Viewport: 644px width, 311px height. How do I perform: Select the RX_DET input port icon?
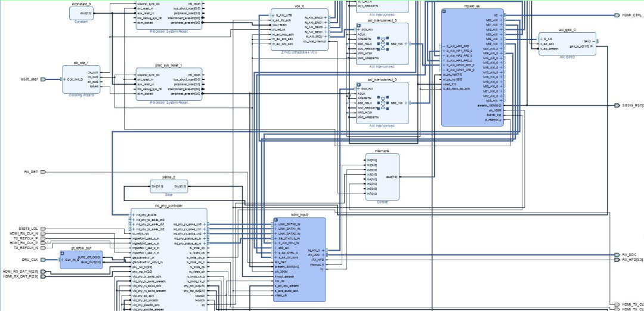43,172
